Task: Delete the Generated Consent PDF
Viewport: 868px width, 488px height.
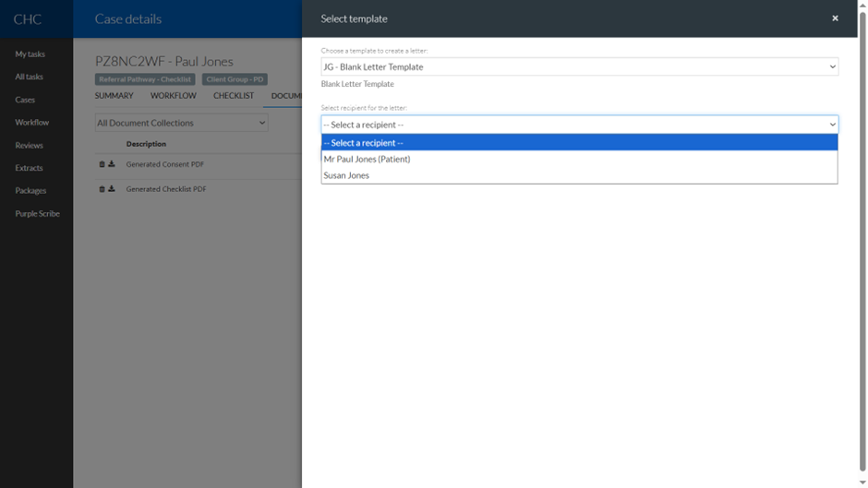Action: coord(102,164)
